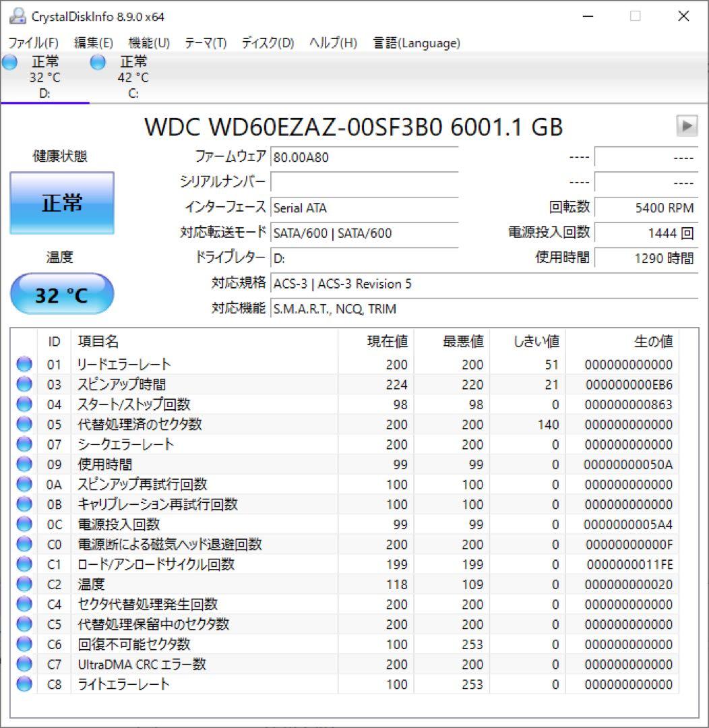
Task: Switch to the D: drive tab
Action: [45, 76]
